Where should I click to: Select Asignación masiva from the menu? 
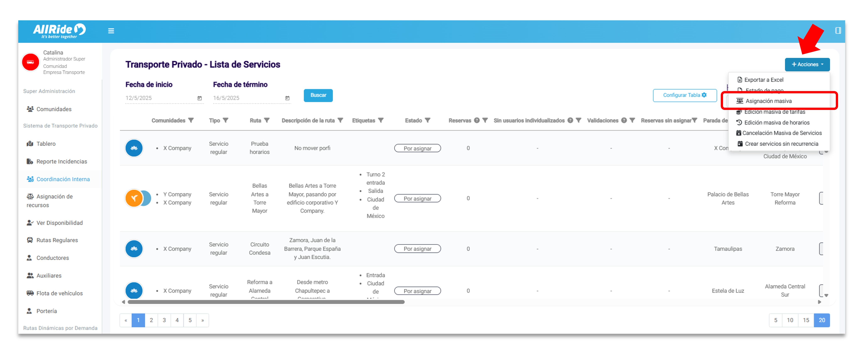click(x=768, y=101)
